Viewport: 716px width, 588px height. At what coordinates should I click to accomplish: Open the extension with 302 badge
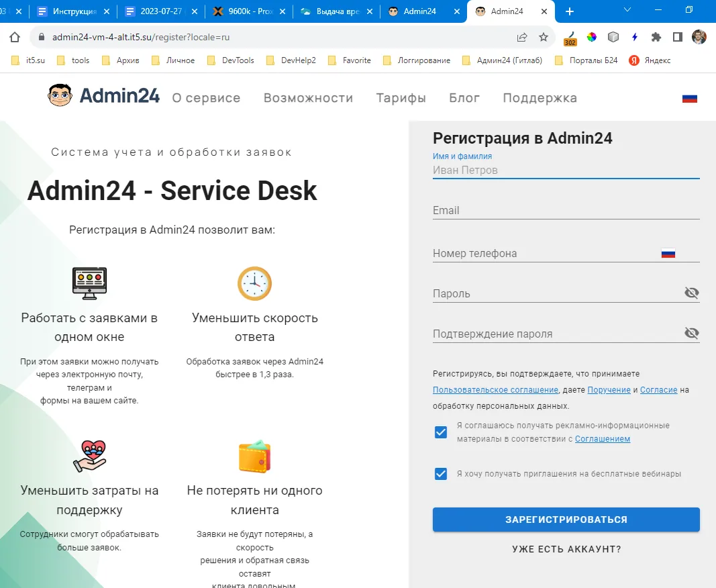coord(570,38)
